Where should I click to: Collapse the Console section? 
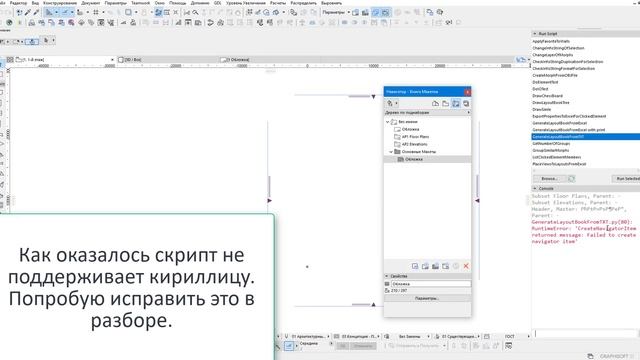535,189
